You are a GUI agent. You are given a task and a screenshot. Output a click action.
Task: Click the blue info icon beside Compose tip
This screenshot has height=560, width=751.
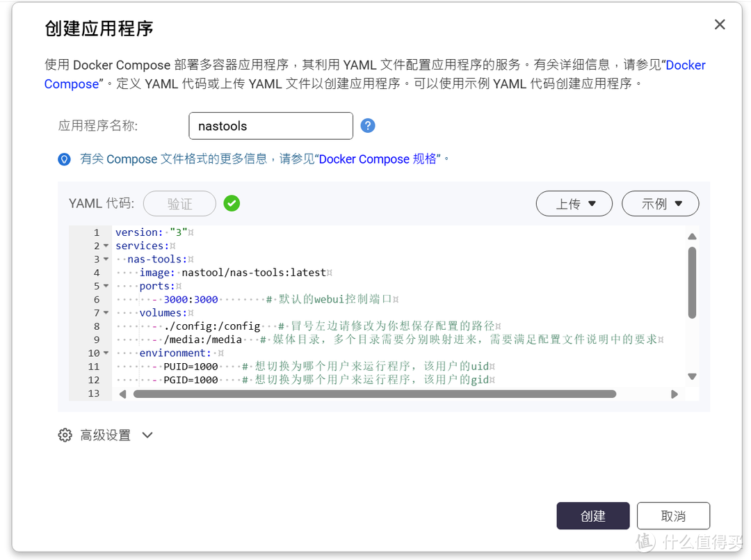(64, 159)
